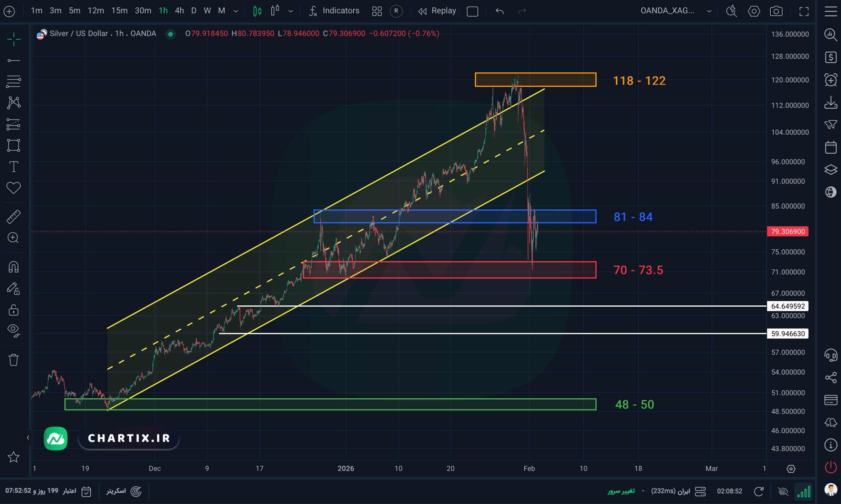The width and height of the screenshot is (841, 504).
Task: Select the trend line tool
Action: point(13,60)
